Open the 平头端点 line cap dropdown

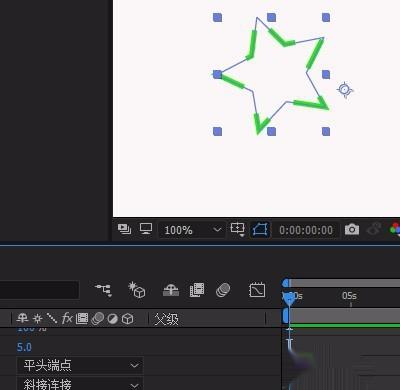click(x=80, y=365)
